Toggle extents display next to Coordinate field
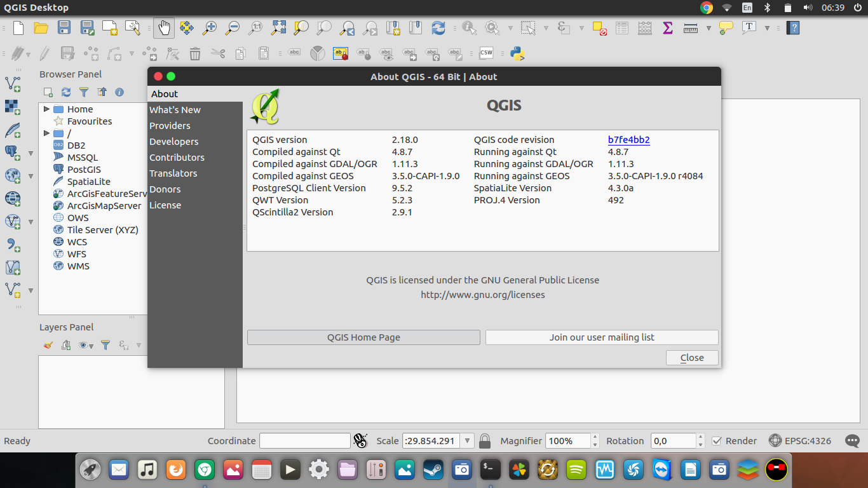The image size is (868, 488). click(x=360, y=440)
